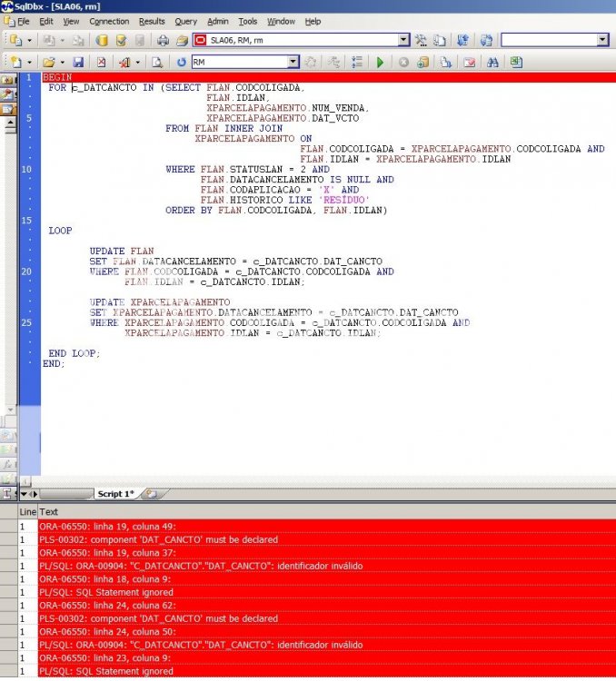Image resolution: width=616 pixels, height=681 pixels.
Task: Open the SLA06, RM, rm connection dropdown
Action: click(403, 40)
